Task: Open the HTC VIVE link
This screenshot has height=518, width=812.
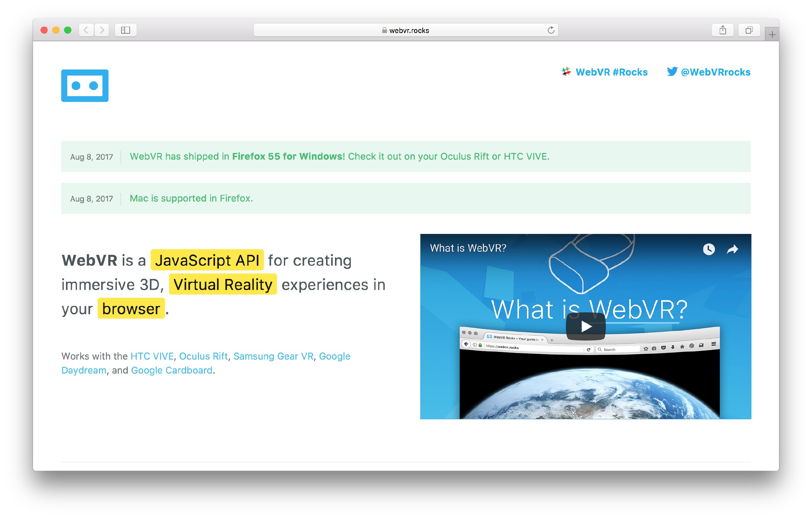Action: [152, 356]
